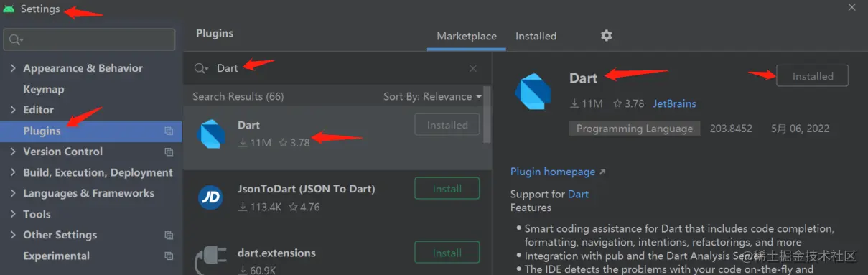This screenshot has width=868, height=275.
Task: Click Installed button in Dart details pane
Action: coord(813,76)
